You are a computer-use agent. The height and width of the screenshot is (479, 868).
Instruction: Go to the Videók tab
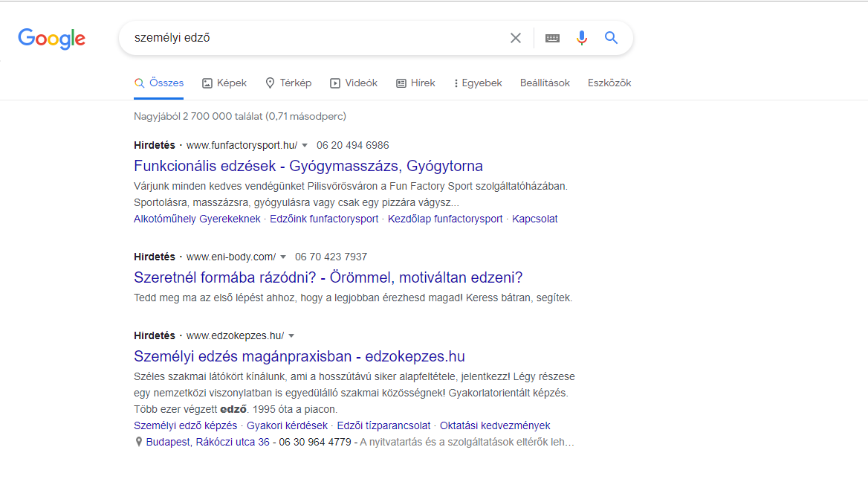coord(354,83)
